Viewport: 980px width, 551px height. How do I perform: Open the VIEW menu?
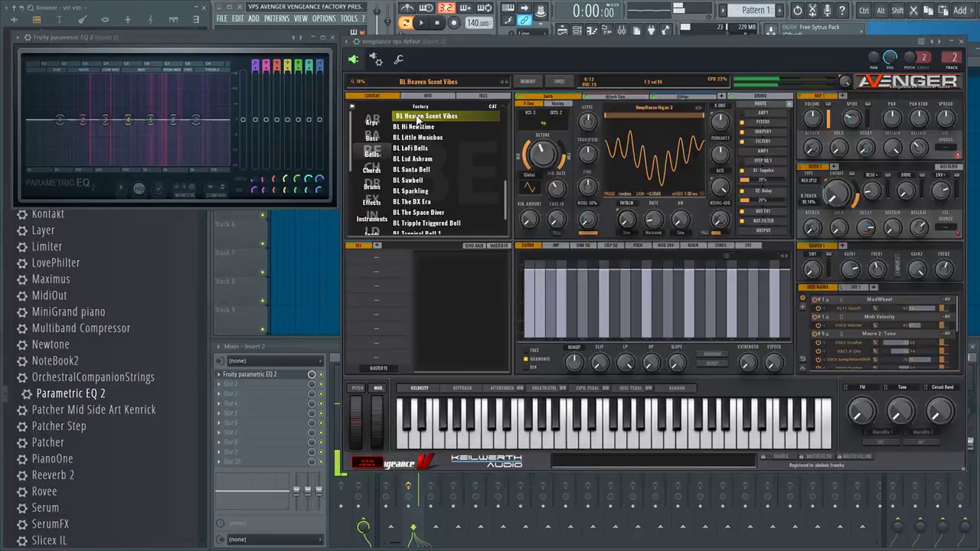point(301,18)
